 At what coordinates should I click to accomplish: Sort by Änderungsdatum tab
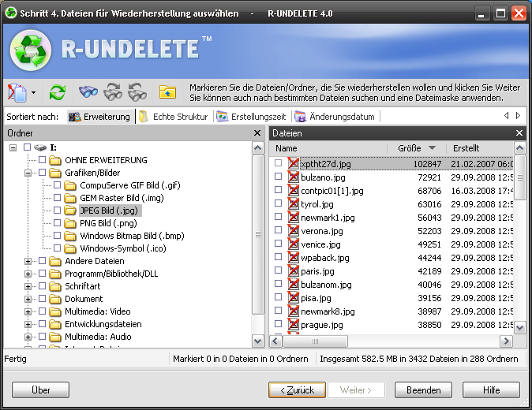[x=335, y=117]
